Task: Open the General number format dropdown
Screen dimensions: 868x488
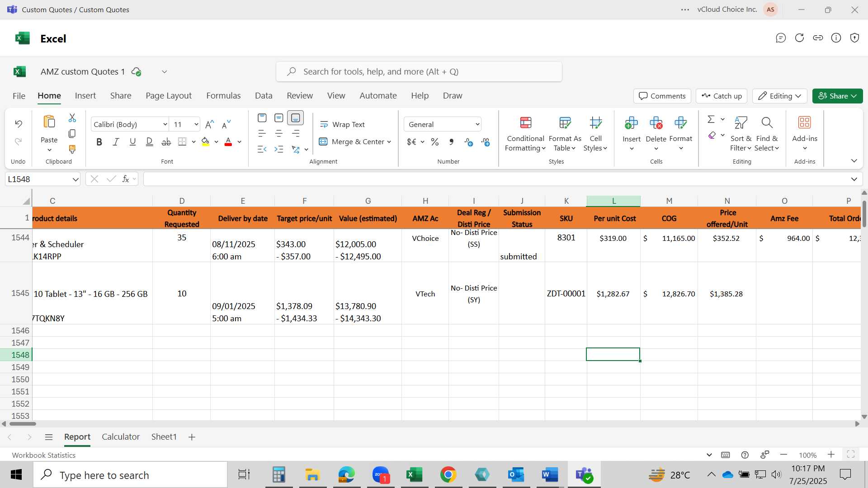Action: pos(477,124)
